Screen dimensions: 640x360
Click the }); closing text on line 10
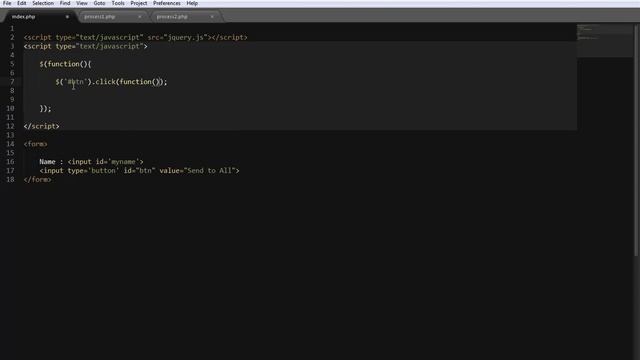pos(45,109)
